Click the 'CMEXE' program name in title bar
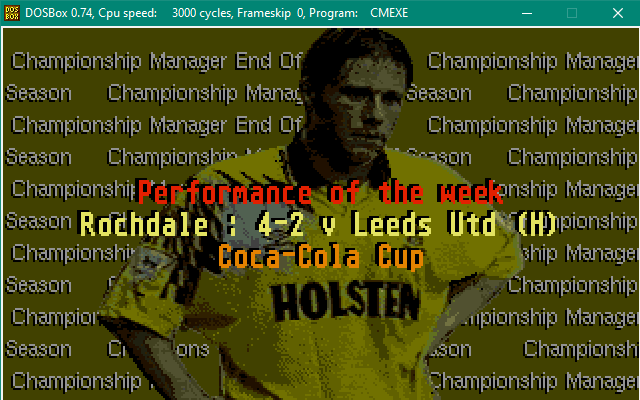640x400 pixels. [389, 13]
